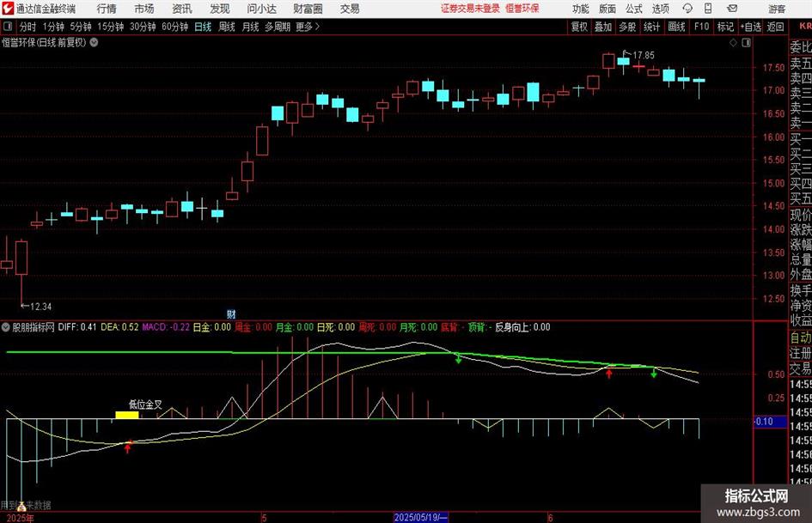Switch to the 1分钟 period tab

pyautogui.click(x=52, y=27)
